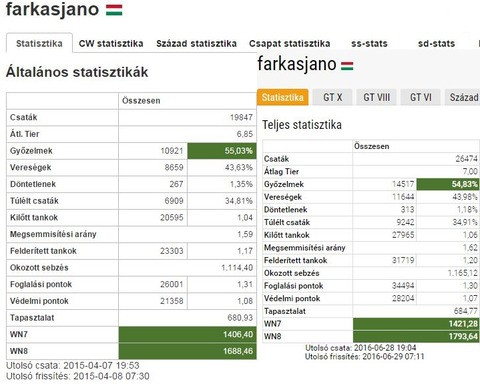The height and width of the screenshot is (384, 480).
Task: Select the average tier value 6,85
Action: pyautogui.click(x=245, y=134)
